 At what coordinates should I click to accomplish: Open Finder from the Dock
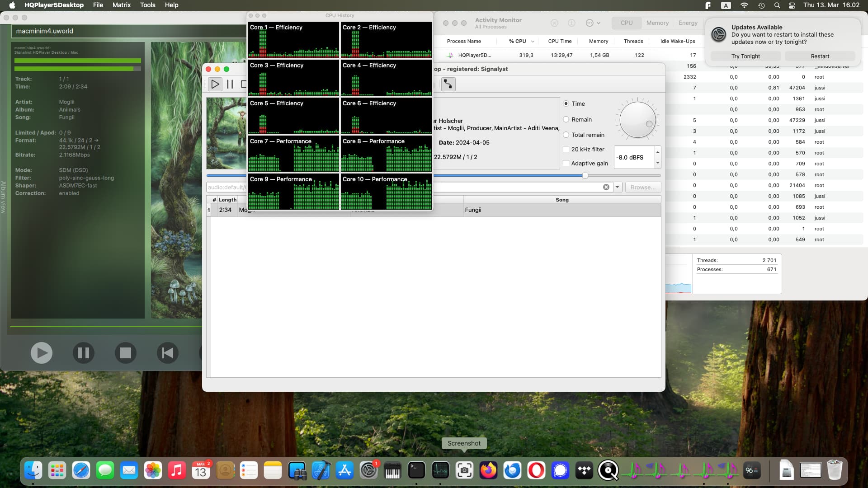tap(33, 471)
